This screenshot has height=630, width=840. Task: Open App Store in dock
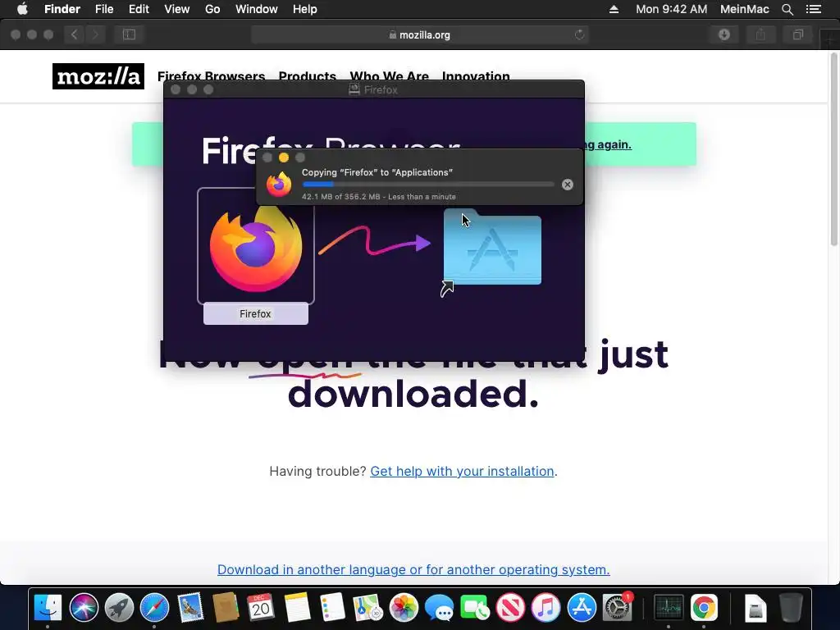click(582, 608)
